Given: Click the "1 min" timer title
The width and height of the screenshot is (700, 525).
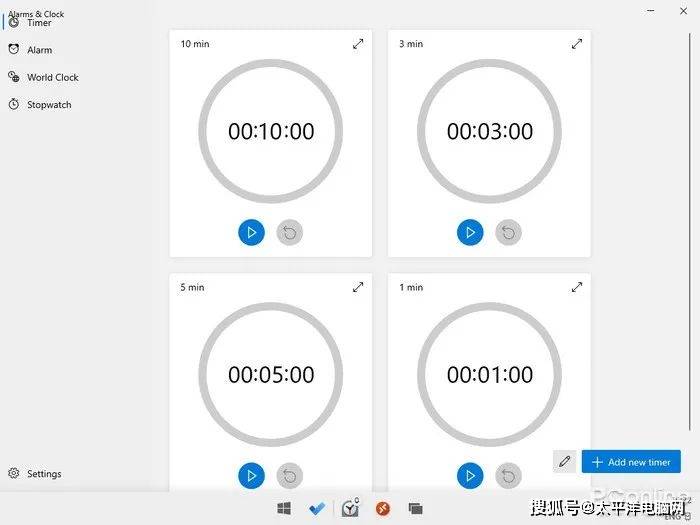Looking at the screenshot, I should (x=411, y=287).
